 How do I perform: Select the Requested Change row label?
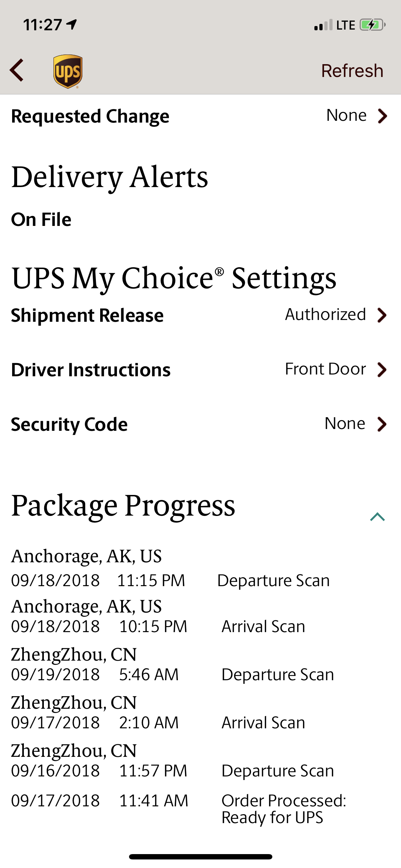(x=90, y=116)
